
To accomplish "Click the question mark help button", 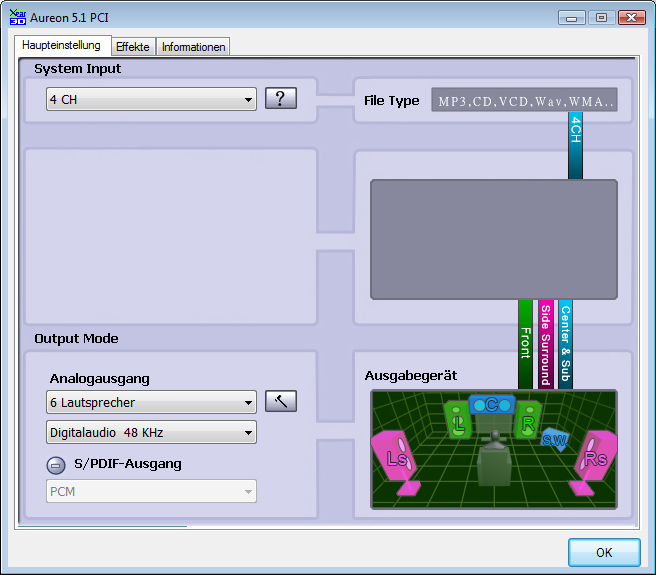I will click(x=281, y=99).
